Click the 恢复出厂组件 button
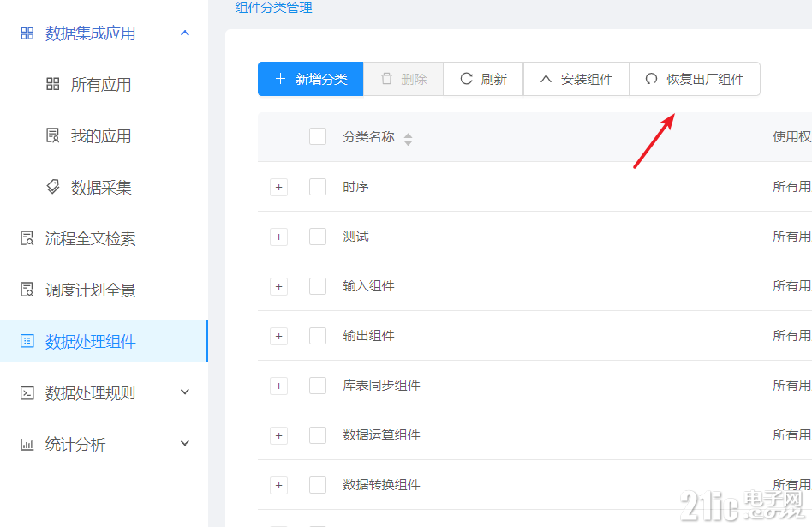This screenshot has height=527, width=812. point(695,79)
